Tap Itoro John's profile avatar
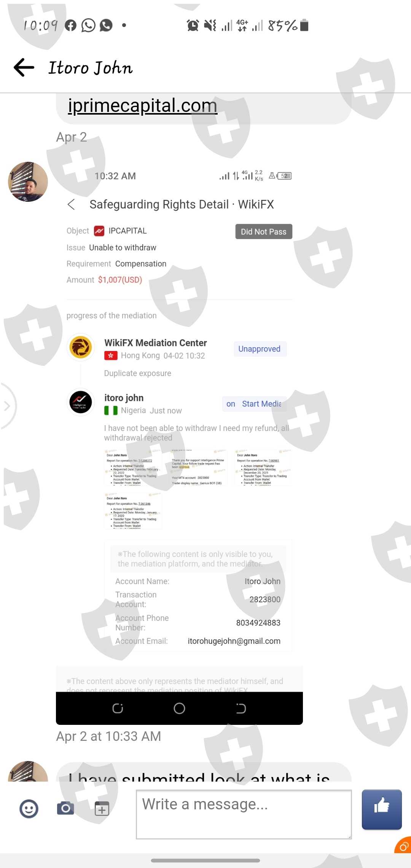 point(28,182)
